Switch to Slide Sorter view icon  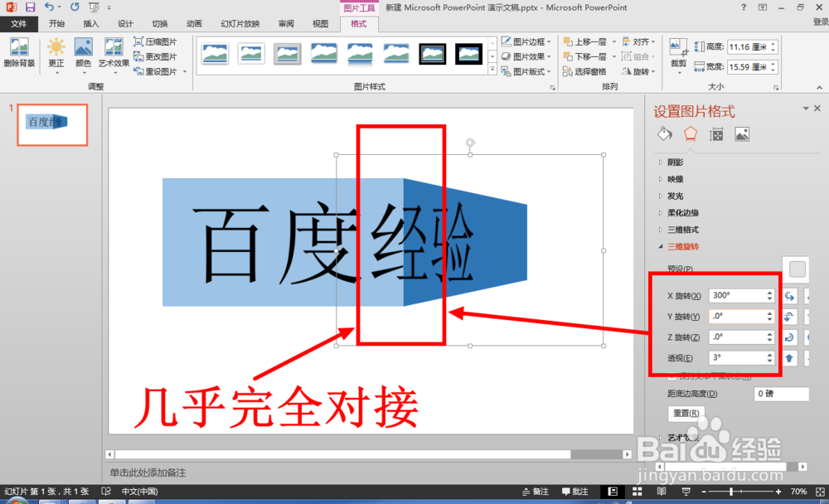coord(637,492)
